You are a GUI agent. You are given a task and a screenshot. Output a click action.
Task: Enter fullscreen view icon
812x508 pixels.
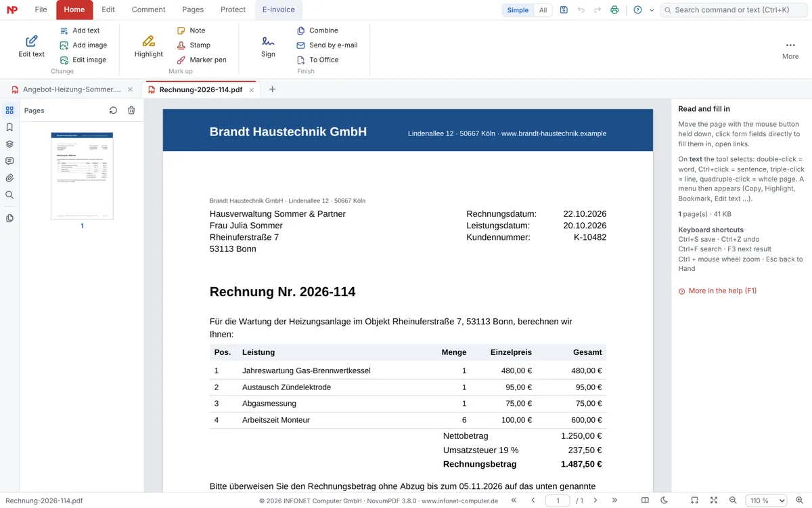click(714, 501)
